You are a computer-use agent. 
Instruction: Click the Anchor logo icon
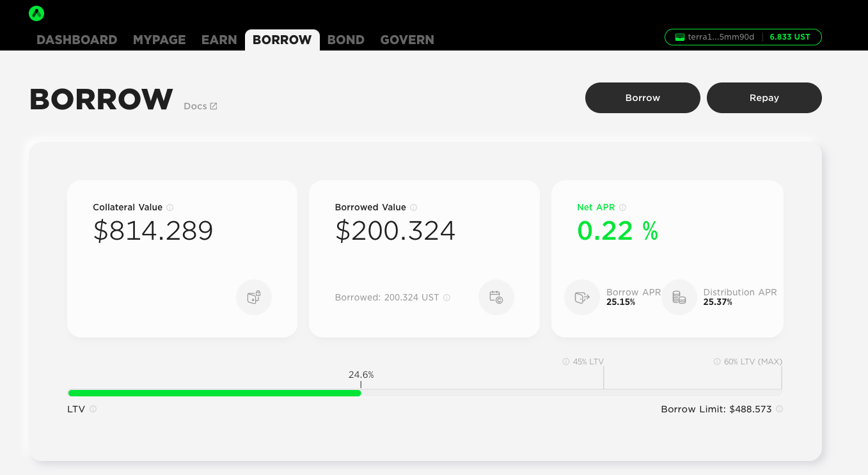[36, 13]
